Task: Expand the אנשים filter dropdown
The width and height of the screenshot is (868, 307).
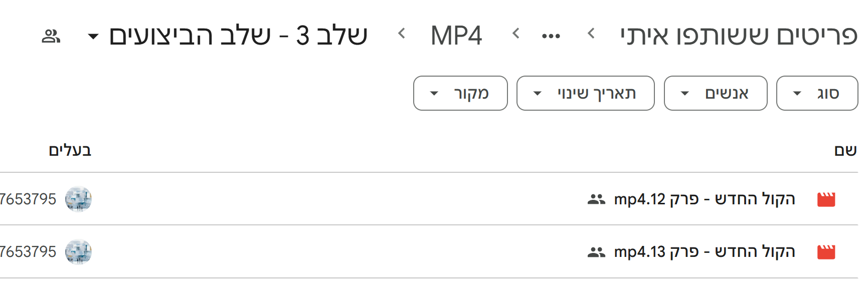Action: click(x=716, y=93)
